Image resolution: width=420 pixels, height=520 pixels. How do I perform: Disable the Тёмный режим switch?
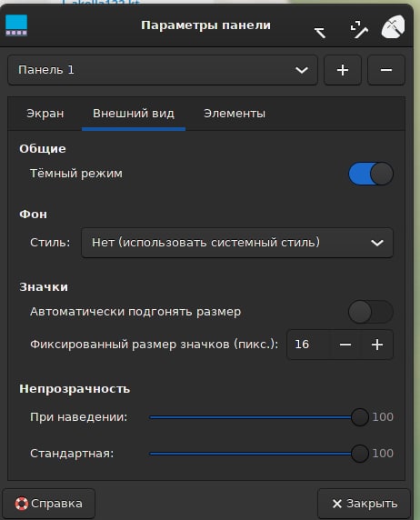coord(371,174)
